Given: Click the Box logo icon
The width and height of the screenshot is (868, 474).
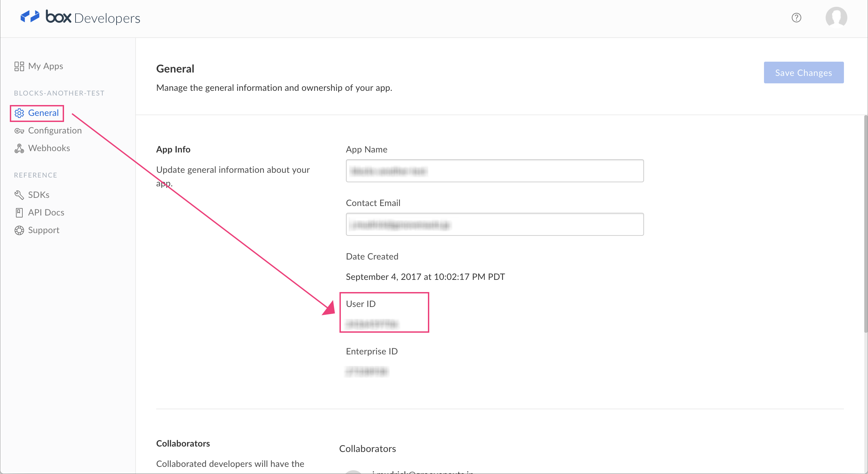Looking at the screenshot, I should pyautogui.click(x=30, y=16).
